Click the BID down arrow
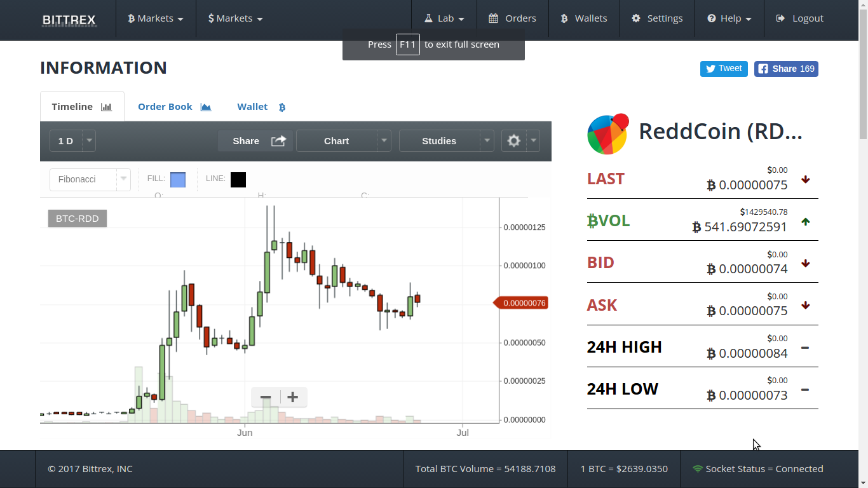868x488 pixels. click(x=806, y=264)
